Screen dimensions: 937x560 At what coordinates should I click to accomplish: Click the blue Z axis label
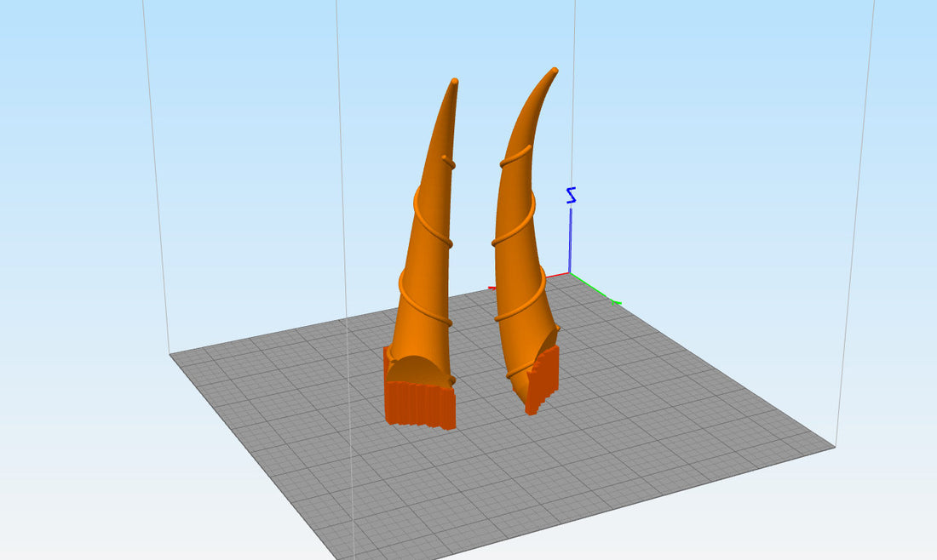(x=572, y=195)
